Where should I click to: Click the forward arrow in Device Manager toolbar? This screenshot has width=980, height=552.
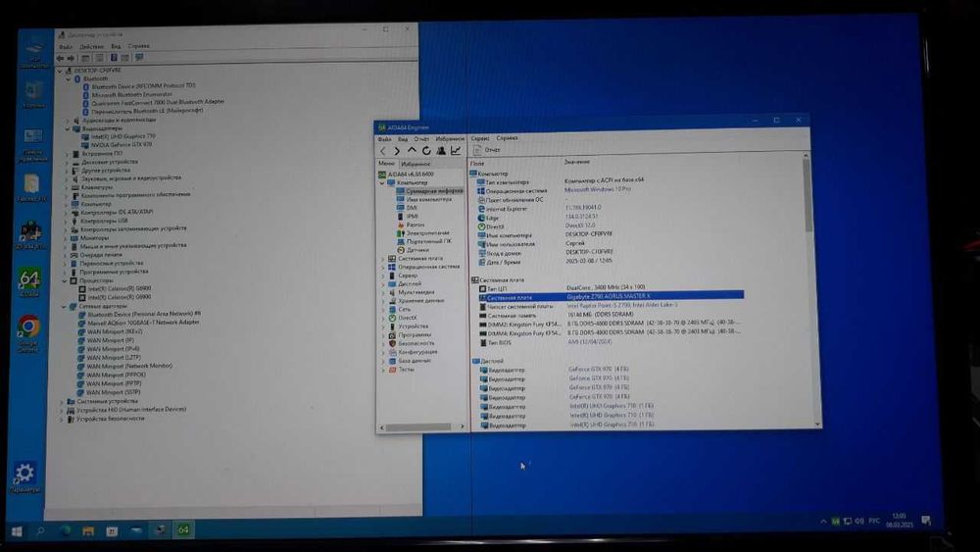coord(71,59)
